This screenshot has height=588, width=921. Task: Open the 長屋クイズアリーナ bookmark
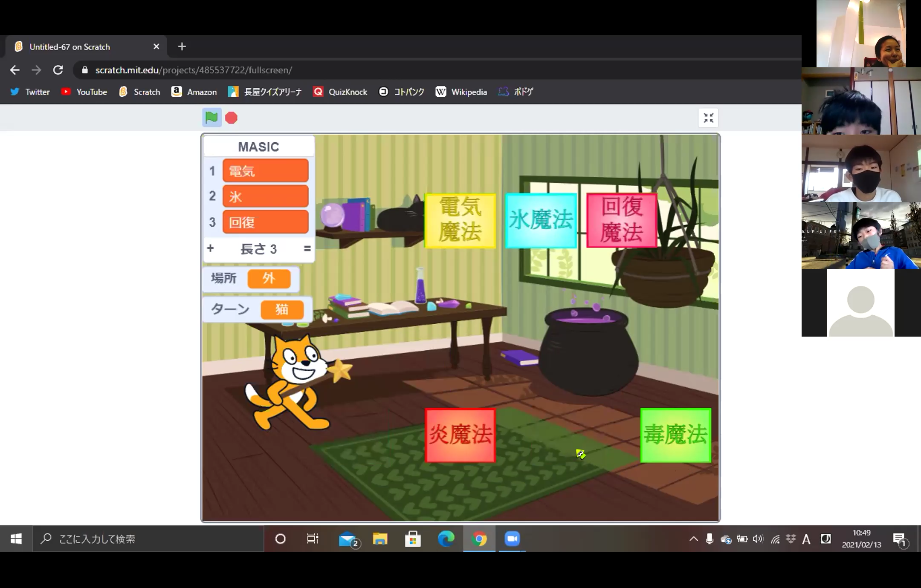click(265, 92)
